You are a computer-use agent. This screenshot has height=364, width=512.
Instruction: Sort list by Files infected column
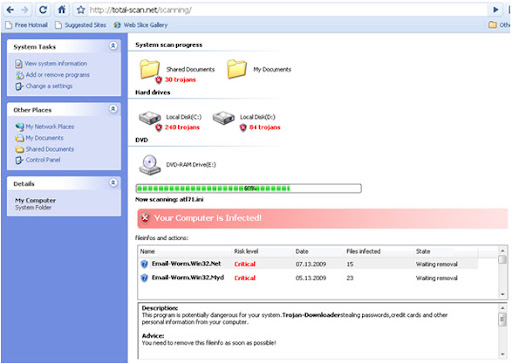point(363,251)
